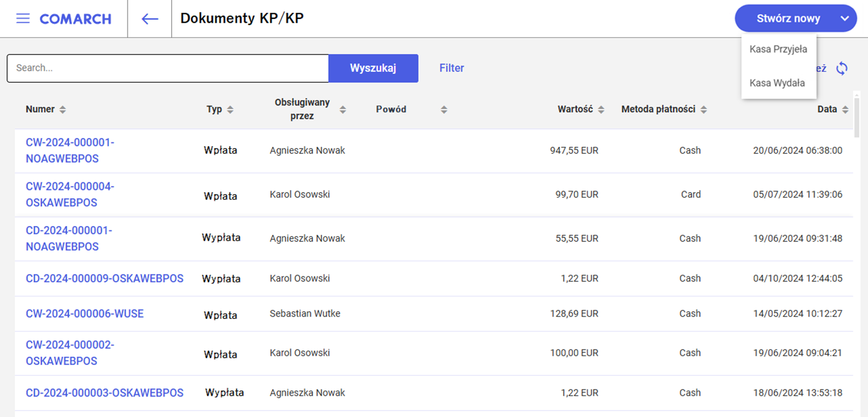Image resolution: width=868 pixels, height=417 pixels.
Task: Click Wpłata type in CW-2024-000006-WUSE row
Action: (x=220, y=315)
